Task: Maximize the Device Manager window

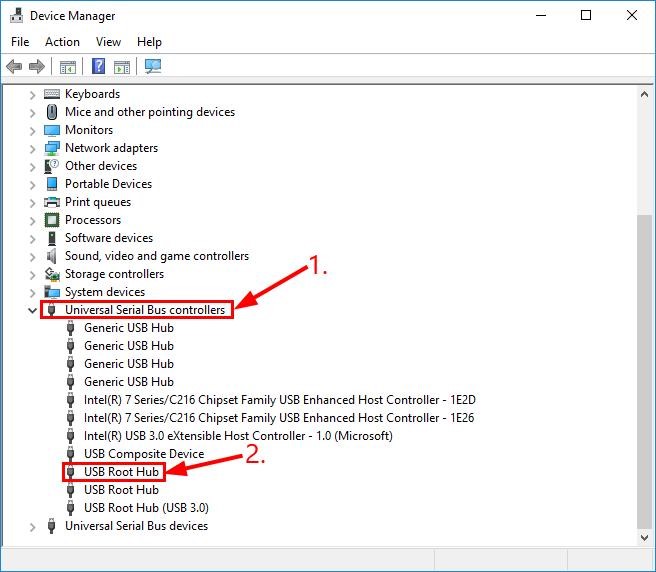Action: [586, 15]
